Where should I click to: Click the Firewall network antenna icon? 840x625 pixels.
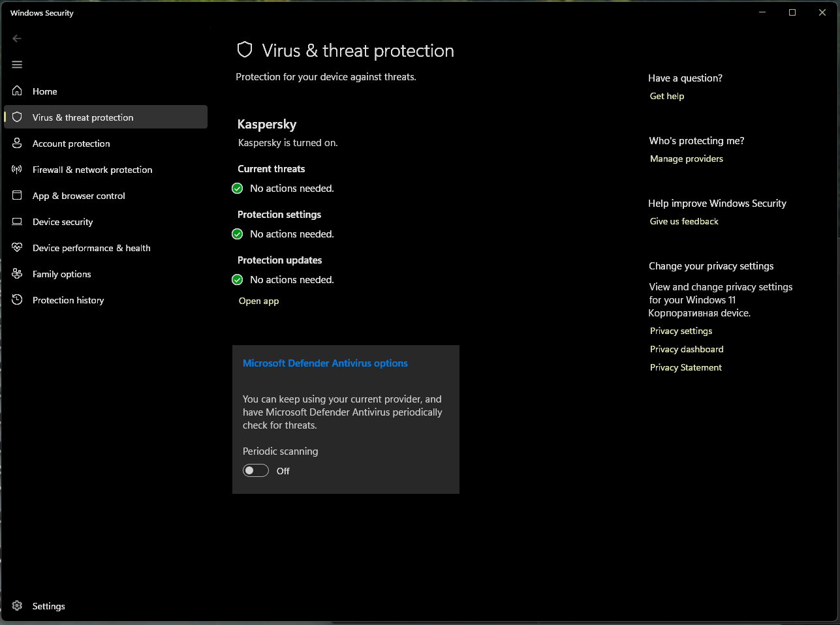click(17, 169)
